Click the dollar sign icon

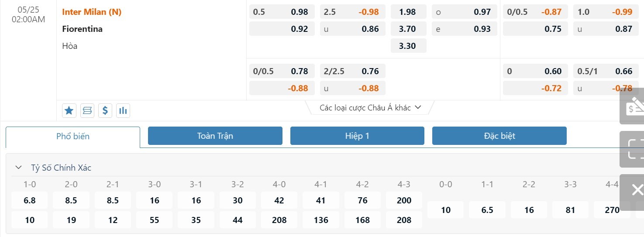(x=105, y=111)
